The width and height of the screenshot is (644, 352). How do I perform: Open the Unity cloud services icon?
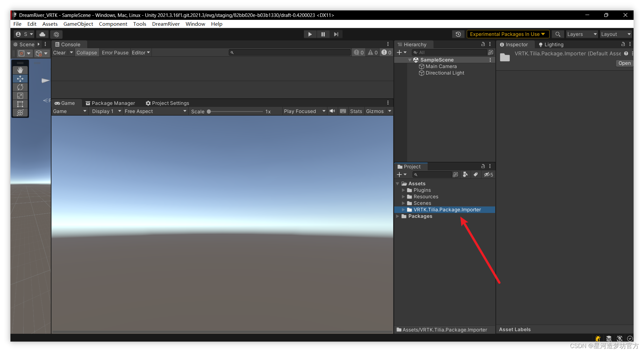click(x=42, y=34)
